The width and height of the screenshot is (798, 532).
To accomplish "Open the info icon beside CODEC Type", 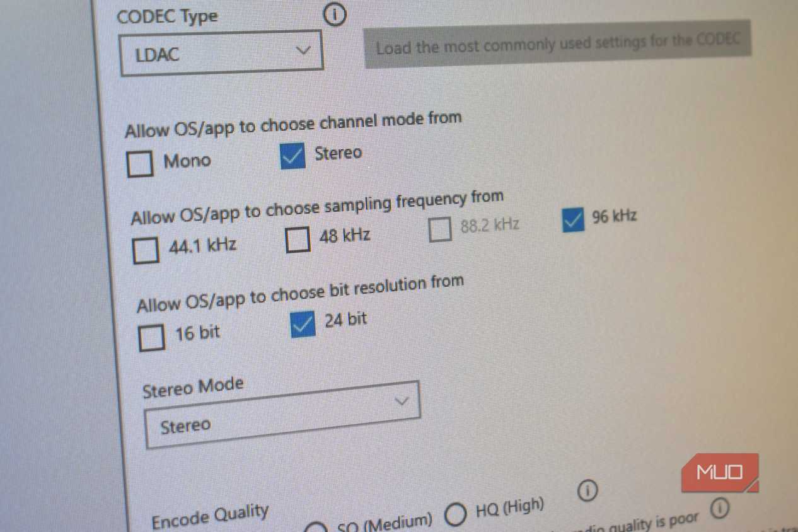I will tap(335, 14).
